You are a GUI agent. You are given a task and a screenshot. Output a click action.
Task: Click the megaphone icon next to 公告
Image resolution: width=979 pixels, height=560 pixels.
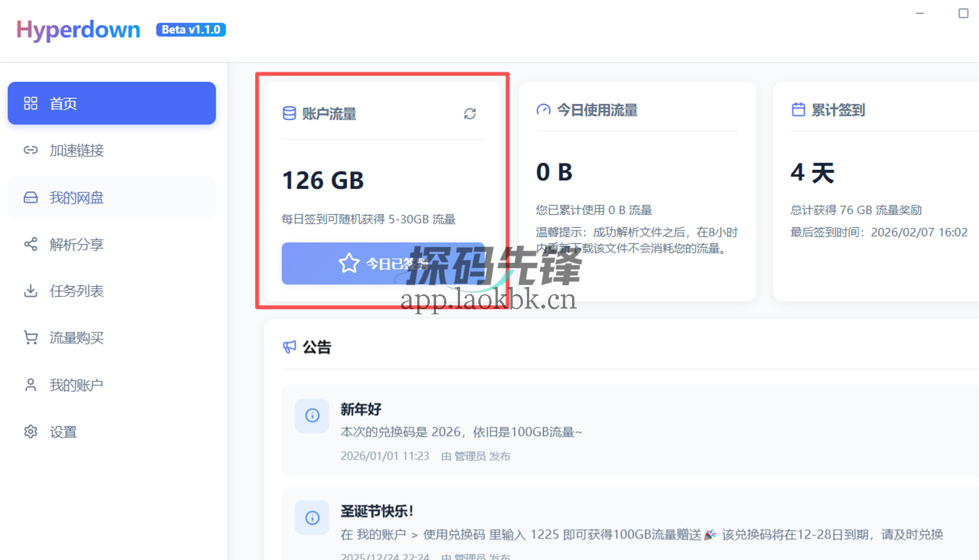point(289,347)
